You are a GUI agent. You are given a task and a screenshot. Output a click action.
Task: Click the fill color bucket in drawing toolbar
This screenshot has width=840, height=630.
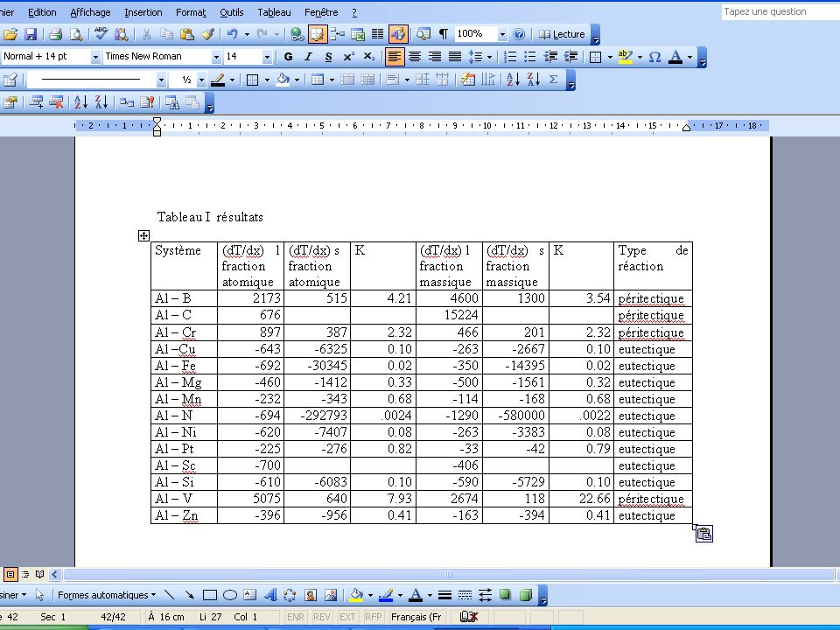pyautogui.click(x=356, y=595)
